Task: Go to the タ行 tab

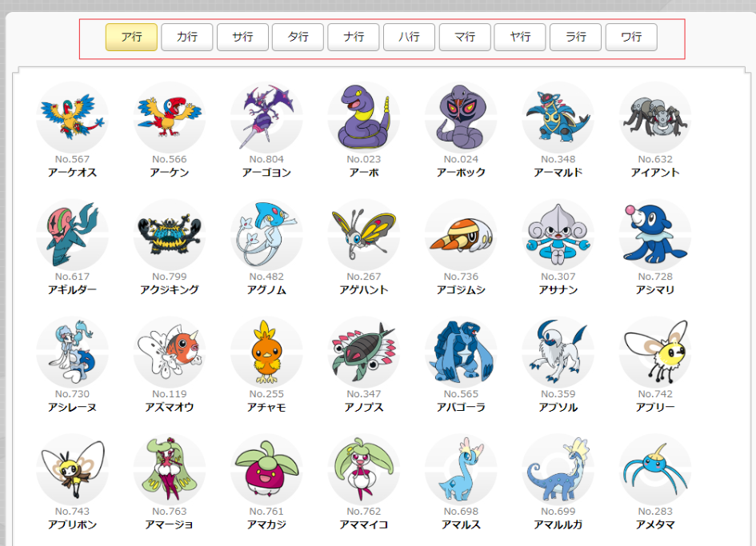Action: [x=298, y=37]
